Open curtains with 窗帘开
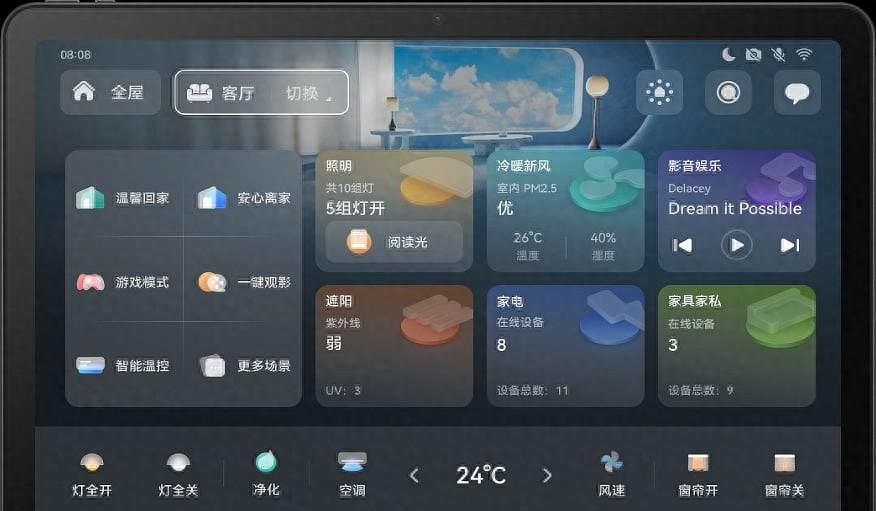Screen dimensions: 876x511 tap(698, 475)
